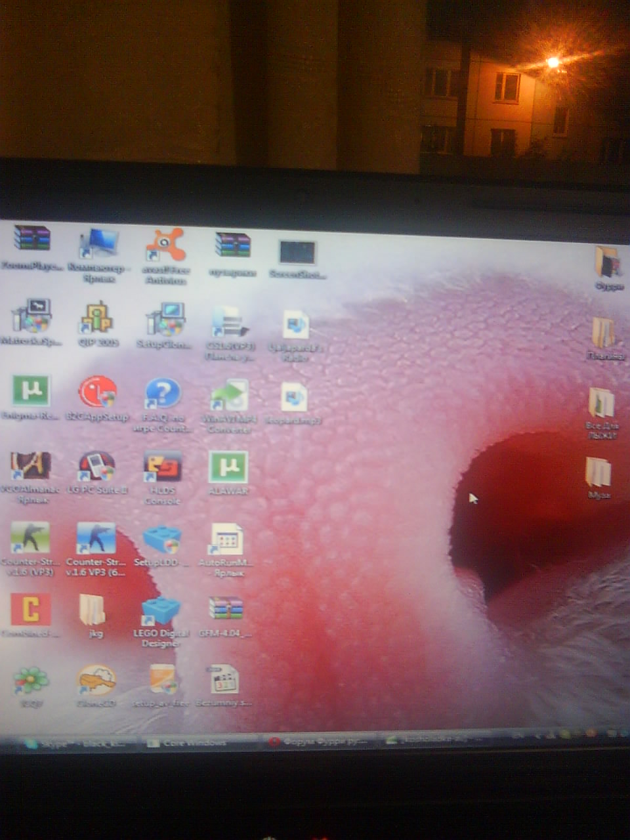Open the jkg folder
The height and width of the screenshot is (840, 630).
(93, 610)
